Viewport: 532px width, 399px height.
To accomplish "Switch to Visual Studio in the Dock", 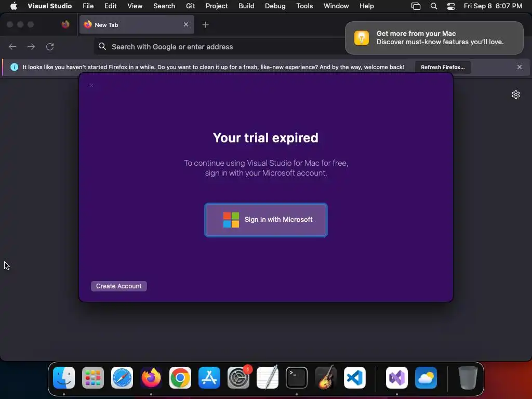I will pyautogui.click(x=397, y=378).
